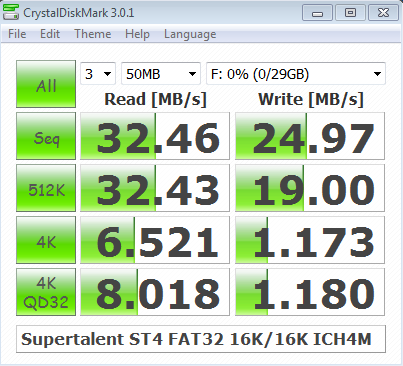
Task: Click the 4K write result 1.173
Action: pyautogui.click(x=310, y=240)
